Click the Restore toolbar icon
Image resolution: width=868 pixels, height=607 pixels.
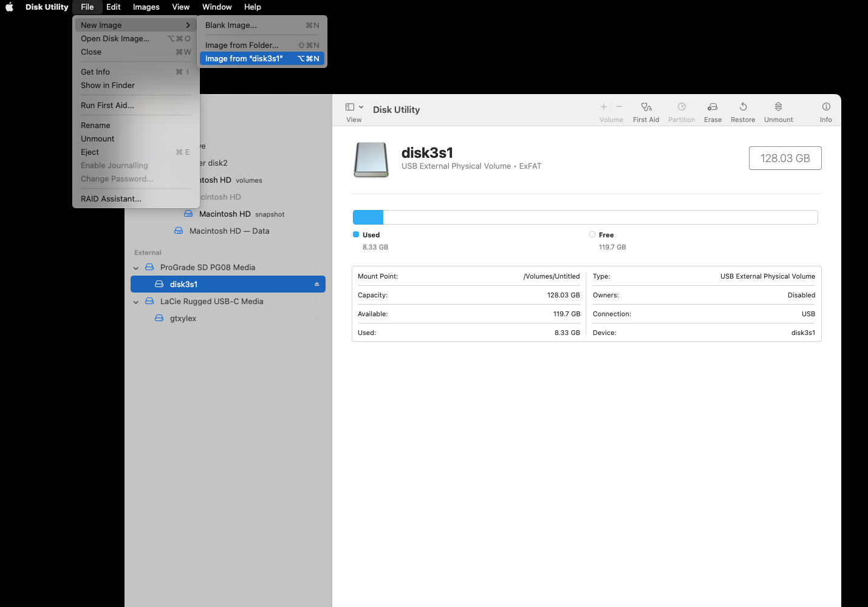pyautogui.click(x=742, y=111)
